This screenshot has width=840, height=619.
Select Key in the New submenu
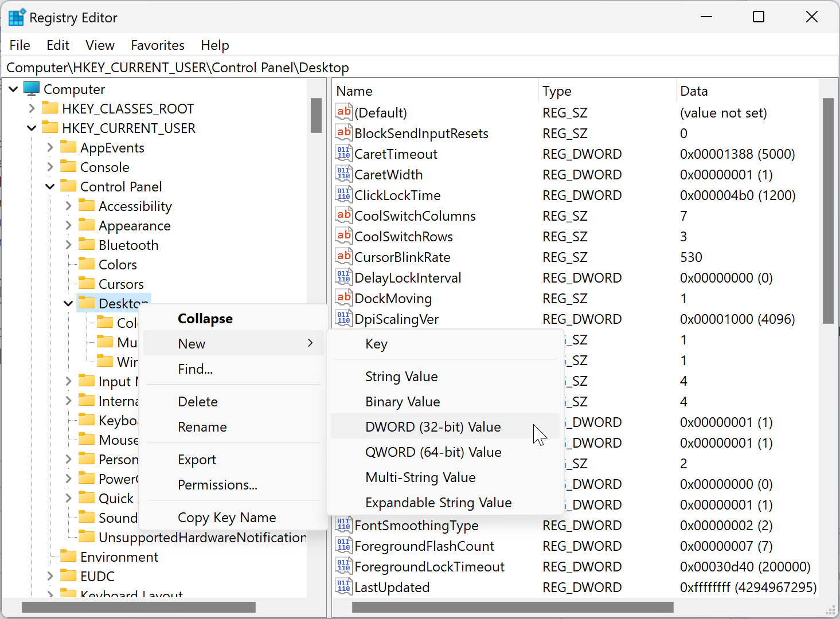click(x=445, y=344)
